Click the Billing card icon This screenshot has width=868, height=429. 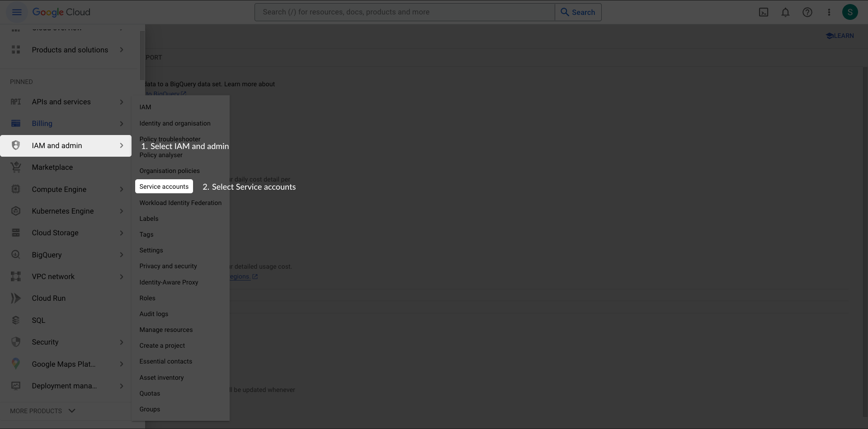point(16,123)
